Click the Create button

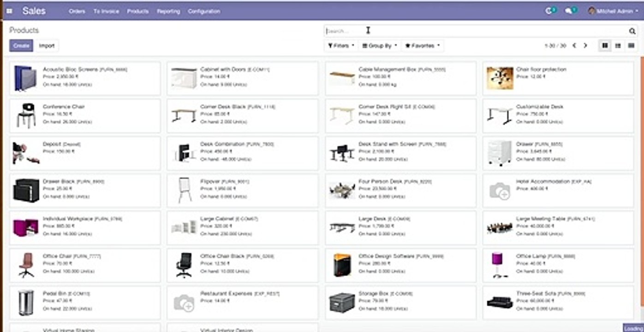coord(21,46)
